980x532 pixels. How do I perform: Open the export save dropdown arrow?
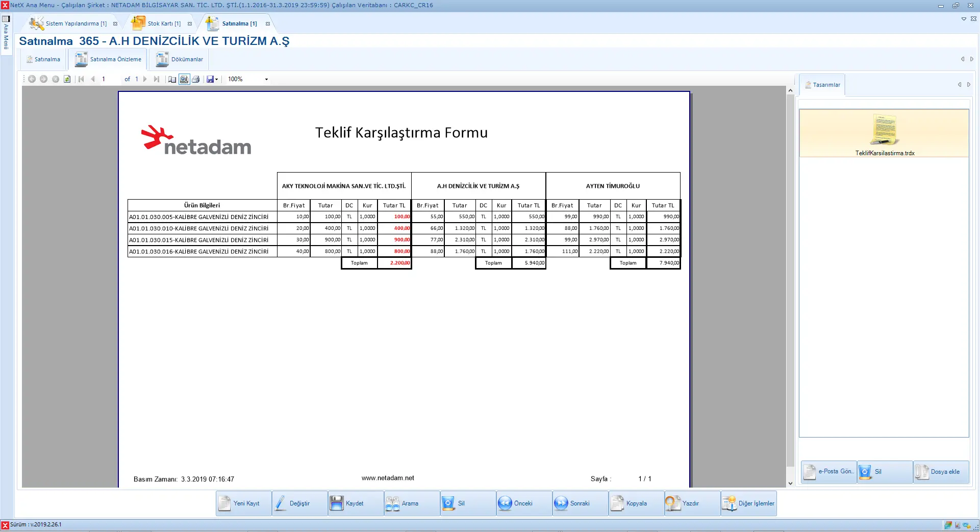point(217,79)
